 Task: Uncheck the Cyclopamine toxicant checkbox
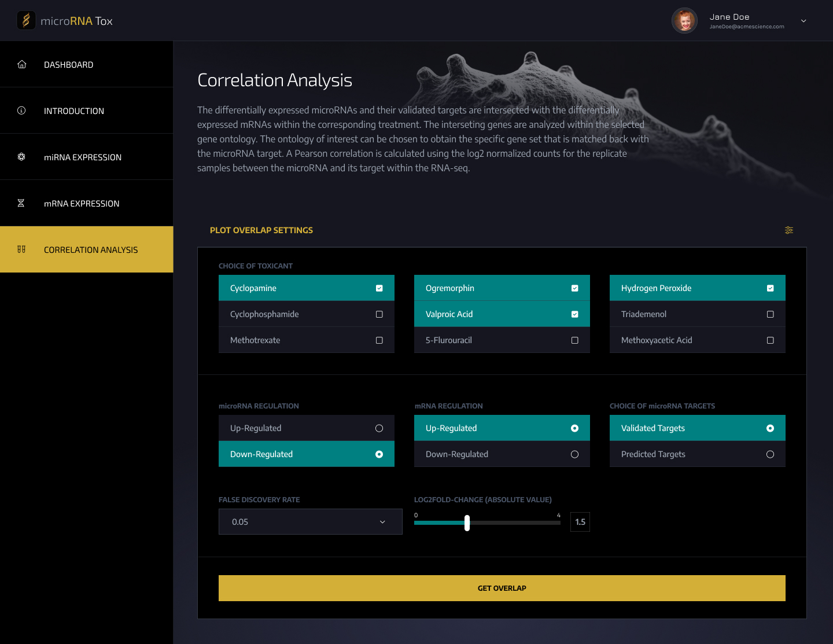tap(379, 288)
